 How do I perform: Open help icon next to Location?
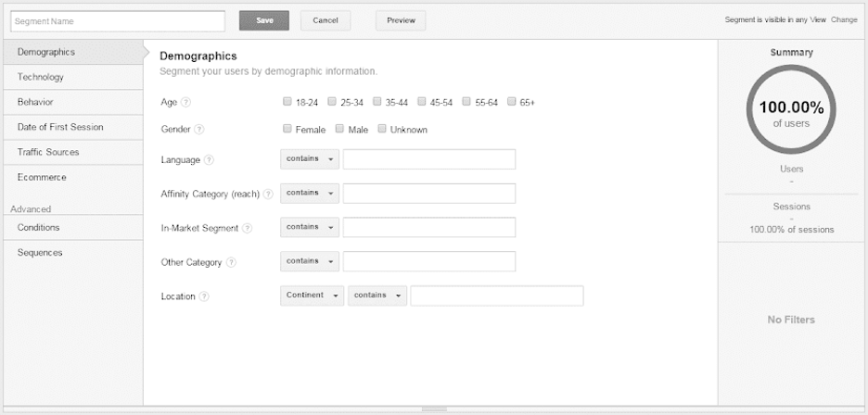(204, 296)
